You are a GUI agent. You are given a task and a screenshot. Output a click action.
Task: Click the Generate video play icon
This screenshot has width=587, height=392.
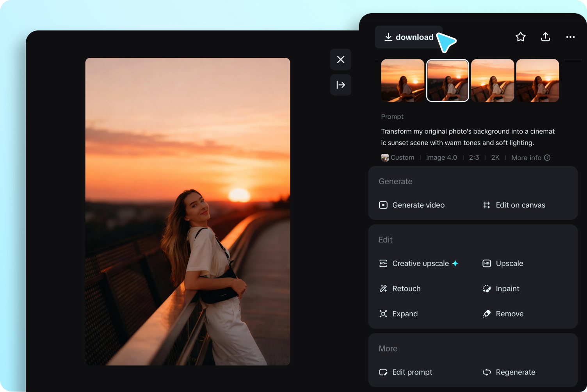pyautogui.click(x=383, y=205)
